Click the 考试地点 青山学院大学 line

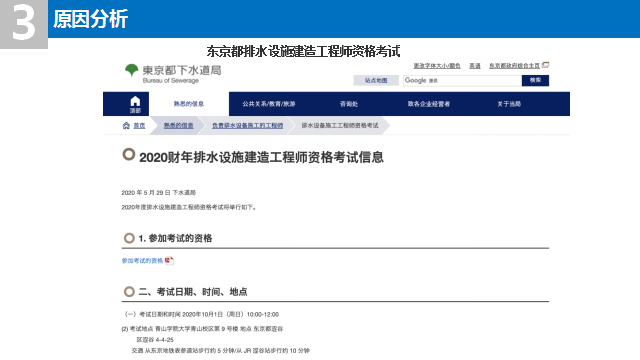point(202,329)
